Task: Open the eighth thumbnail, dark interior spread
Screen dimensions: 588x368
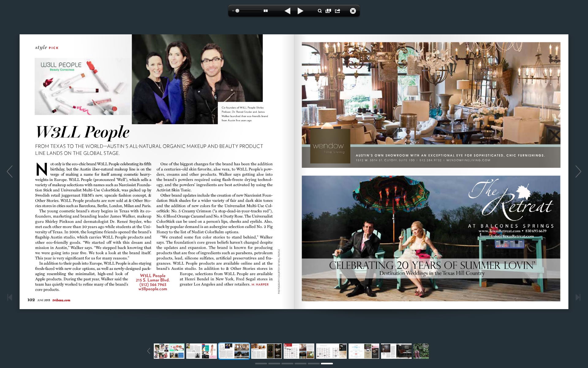Action: pos(396,351)
